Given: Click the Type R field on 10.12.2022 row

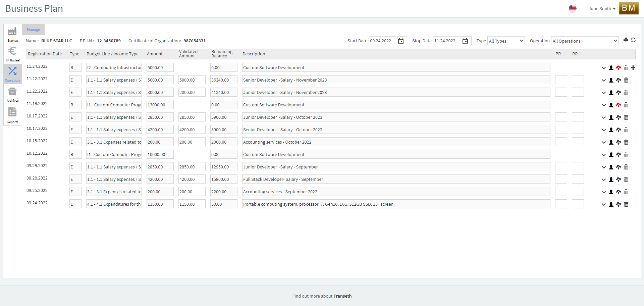Looking at the screenshot, I should click(75, 154).
